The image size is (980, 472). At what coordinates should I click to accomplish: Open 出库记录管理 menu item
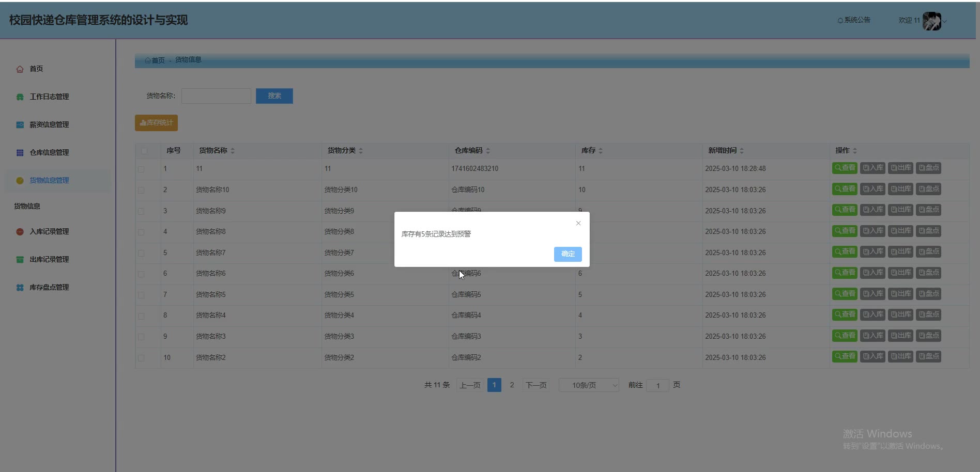click(x=49, y=260)
